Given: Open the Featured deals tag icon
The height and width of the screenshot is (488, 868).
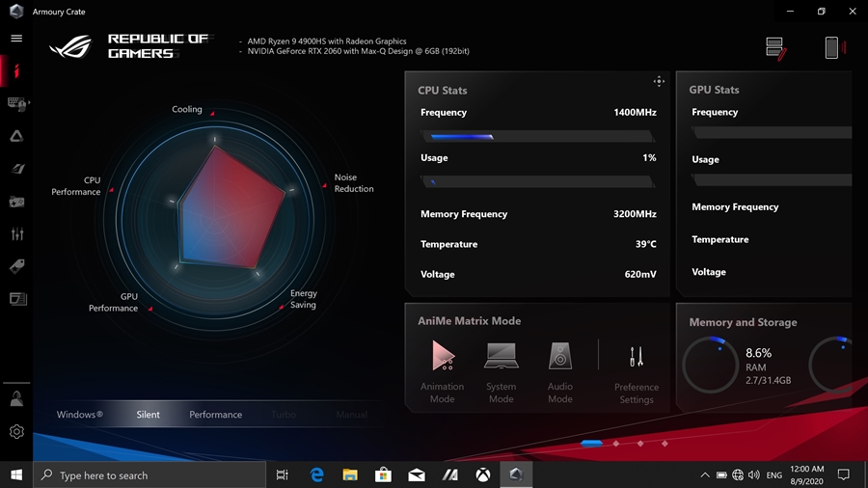Looking at the screenshot, I should click(x=17, y=267).
